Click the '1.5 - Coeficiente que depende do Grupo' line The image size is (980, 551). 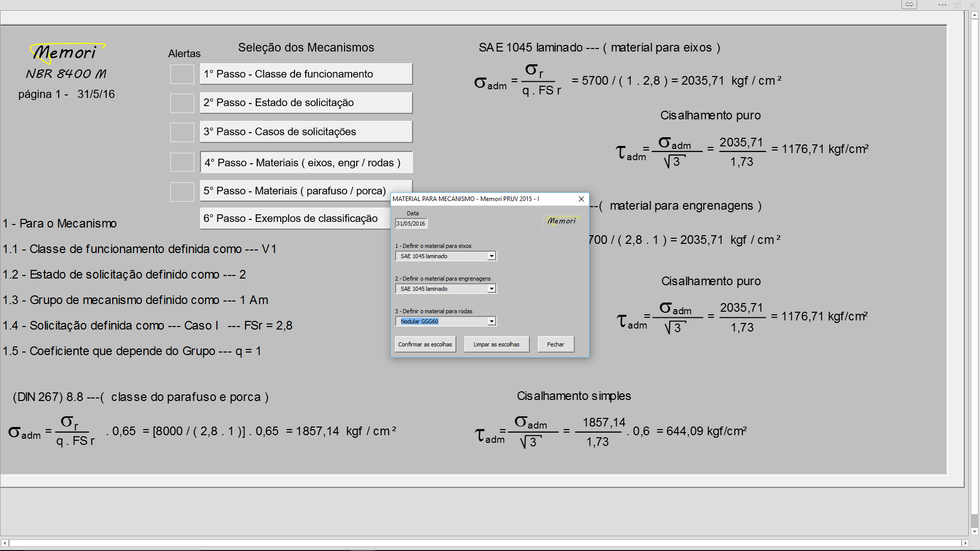click(132, 351)
